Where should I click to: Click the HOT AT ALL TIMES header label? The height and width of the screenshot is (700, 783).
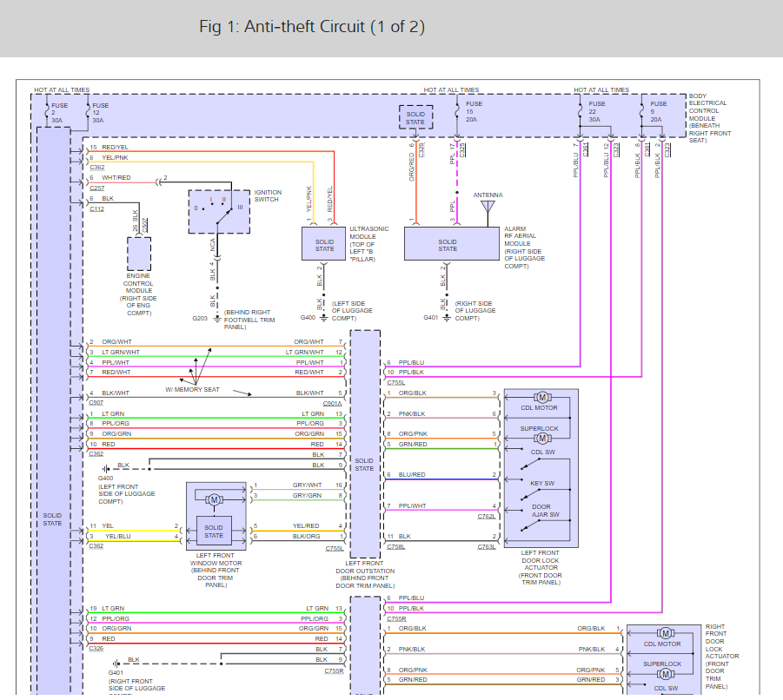click(x=63, y=89)
